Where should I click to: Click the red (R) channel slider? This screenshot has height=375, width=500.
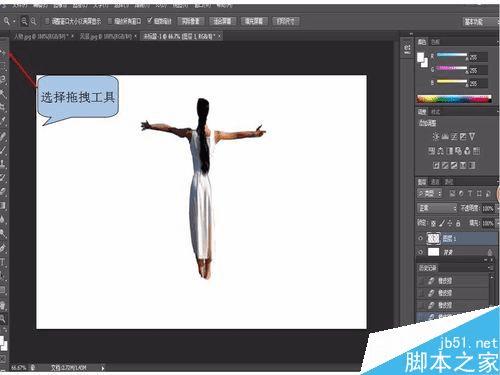point(452,55)
